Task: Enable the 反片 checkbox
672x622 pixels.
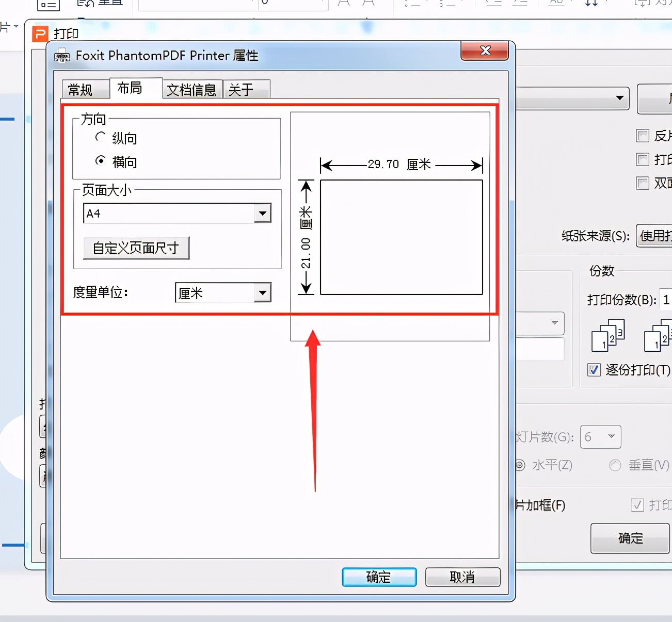Action: coord(642,136)
